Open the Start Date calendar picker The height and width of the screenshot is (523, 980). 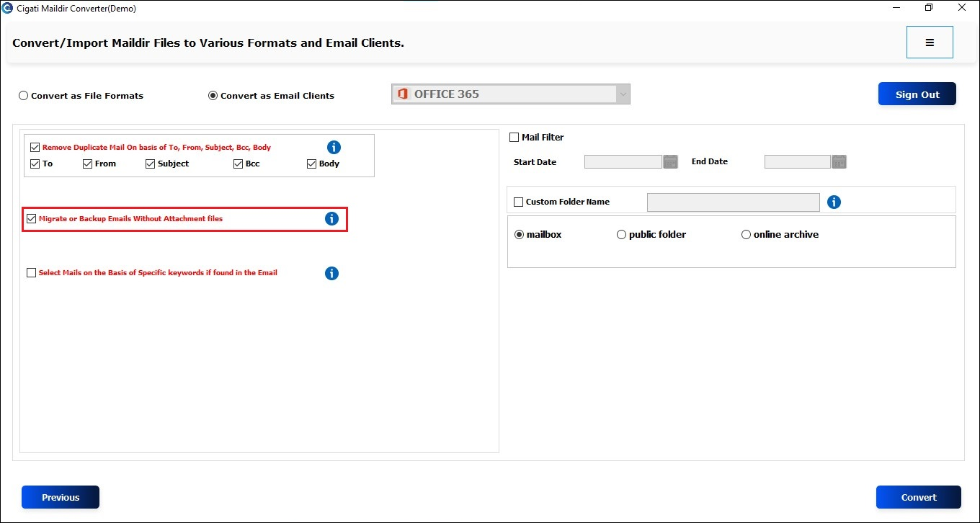pos(670,162)
